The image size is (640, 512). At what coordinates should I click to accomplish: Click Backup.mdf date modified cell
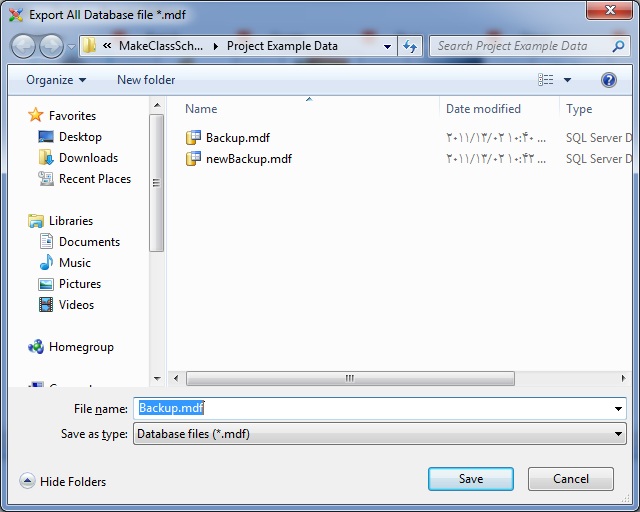496,138
